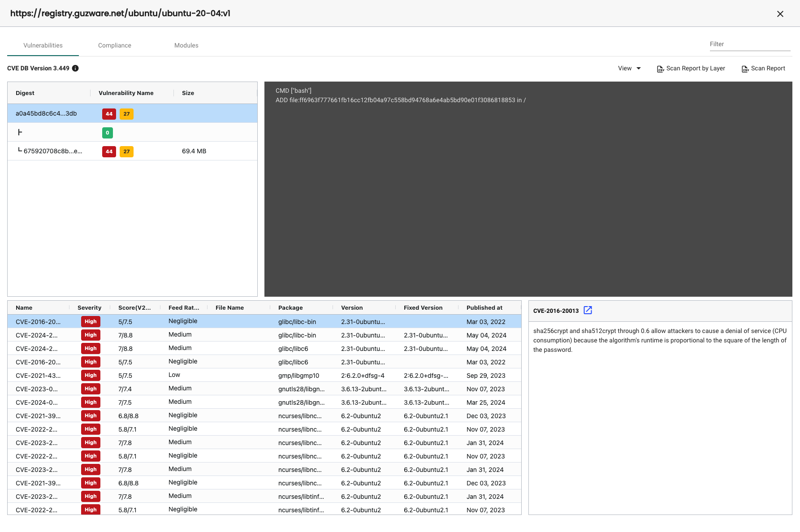
Task: Select CVE-2023-0... gnutls28 row
Action: tap(264, 389)
